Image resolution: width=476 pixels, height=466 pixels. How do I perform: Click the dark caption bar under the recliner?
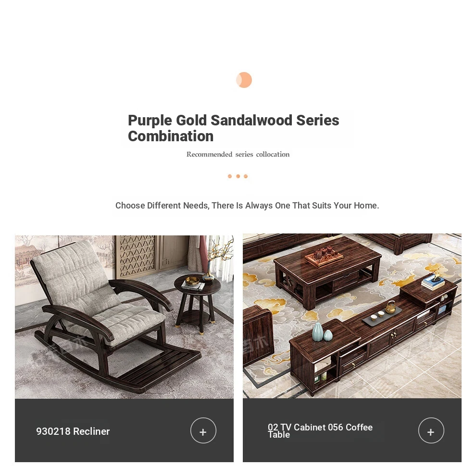124,430
